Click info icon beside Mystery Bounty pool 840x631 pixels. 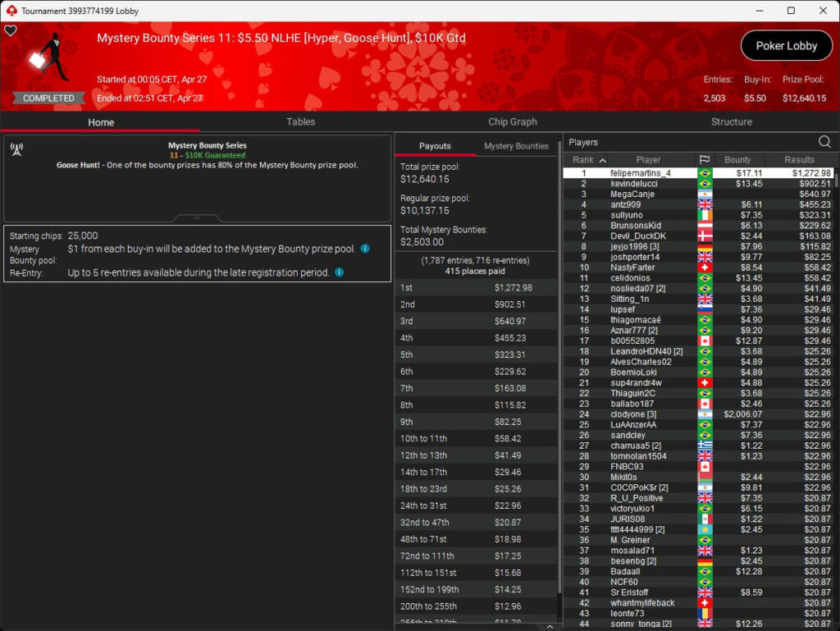(x=365, y=249)
